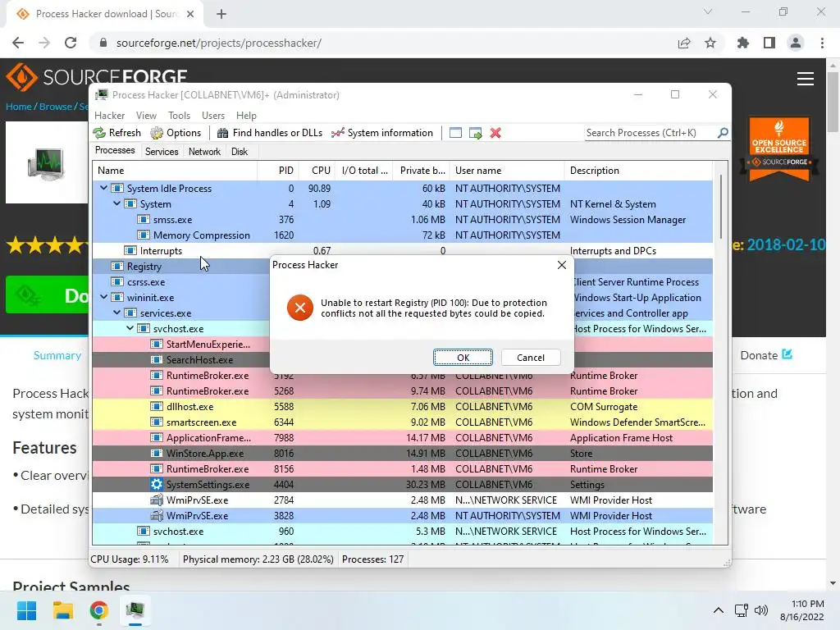Click the Search Processes field
Viewport: 840px width, 630px height.
click(x=650, y=133)
